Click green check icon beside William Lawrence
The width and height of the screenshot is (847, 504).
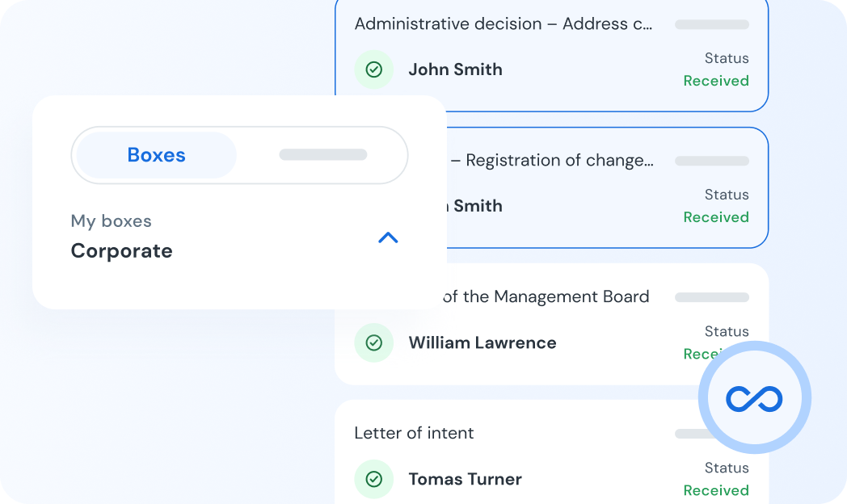[373, 342]
